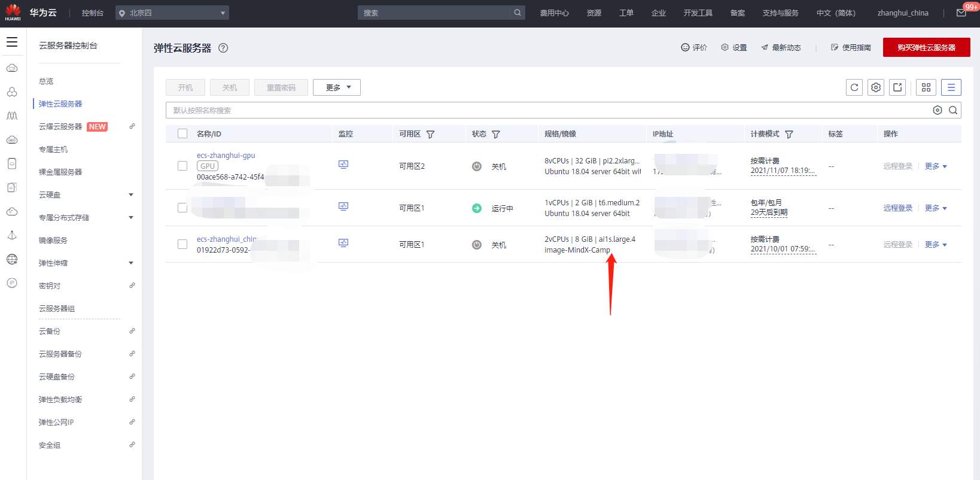The image size is (980, 480).
Task: Click the zigzag wave icon in the left rail
Action: tap(12, 116)
